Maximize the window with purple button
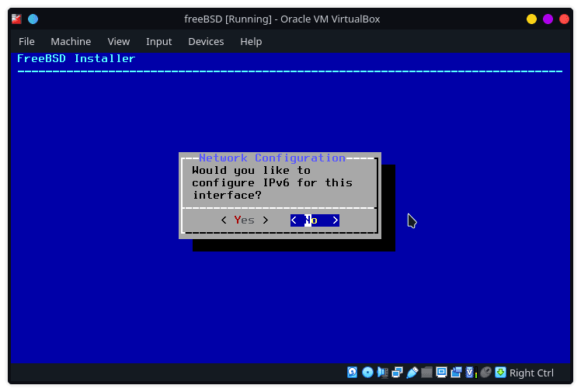Image resolution: width=581 pixels, height=392 pixels. point(548,19)
